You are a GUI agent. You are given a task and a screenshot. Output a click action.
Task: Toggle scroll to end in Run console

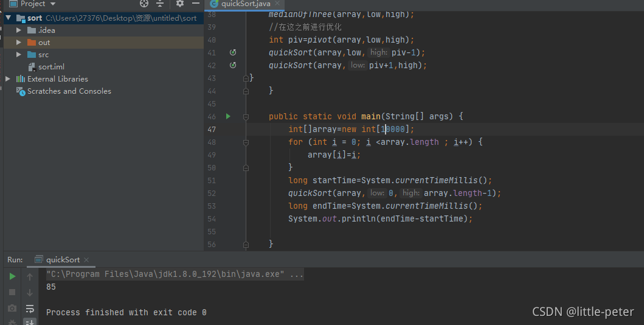click(30, 322)
